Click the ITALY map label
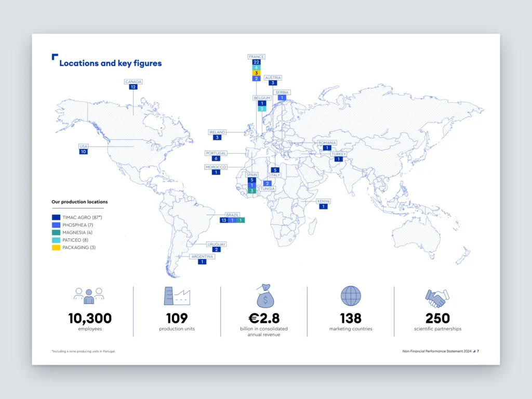Screen dimensions: 532x399 tap(275, 175)
